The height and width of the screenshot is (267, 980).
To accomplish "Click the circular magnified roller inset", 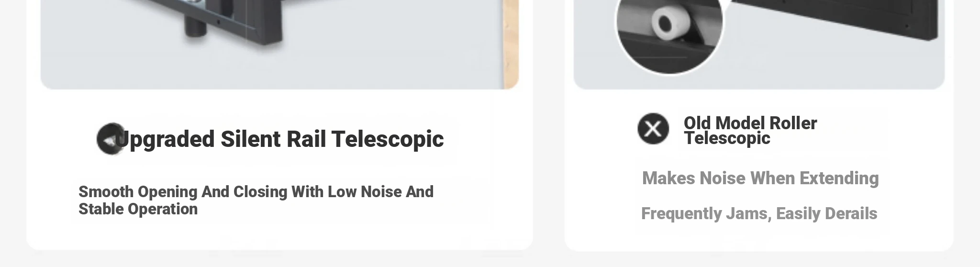I will tap(669, 29).
